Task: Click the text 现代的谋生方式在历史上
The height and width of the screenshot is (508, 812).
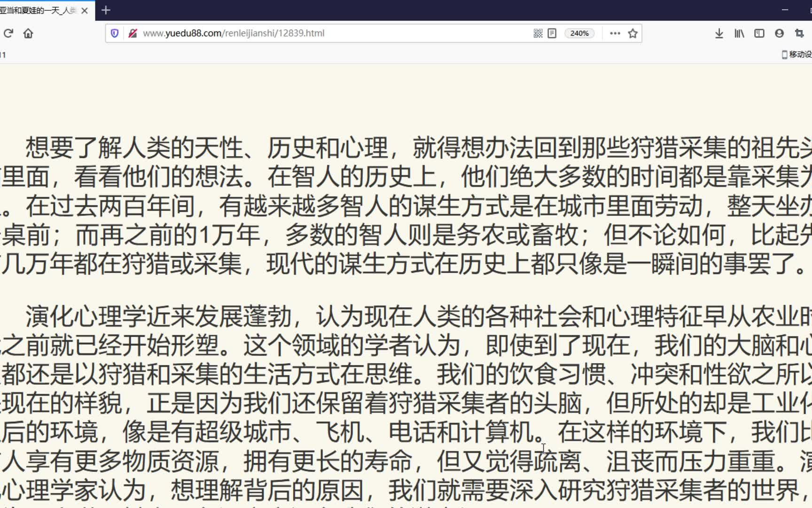Action: tap(398, 264)
